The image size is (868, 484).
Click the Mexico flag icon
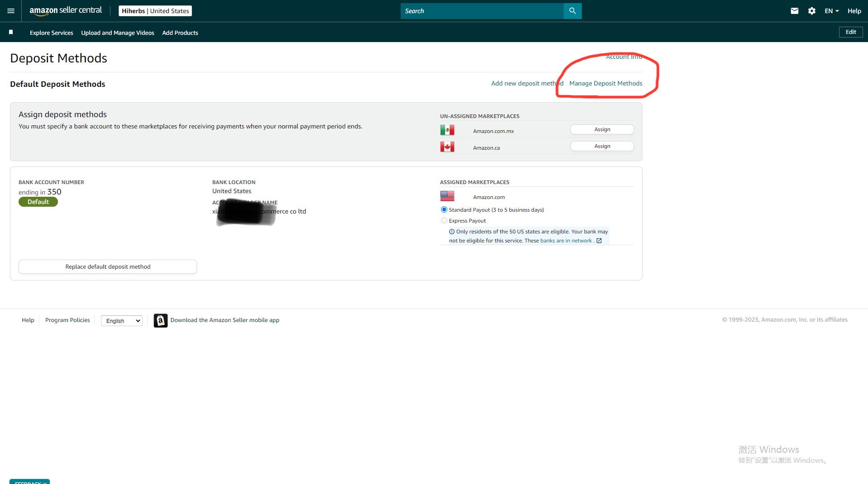coord(447,130)
